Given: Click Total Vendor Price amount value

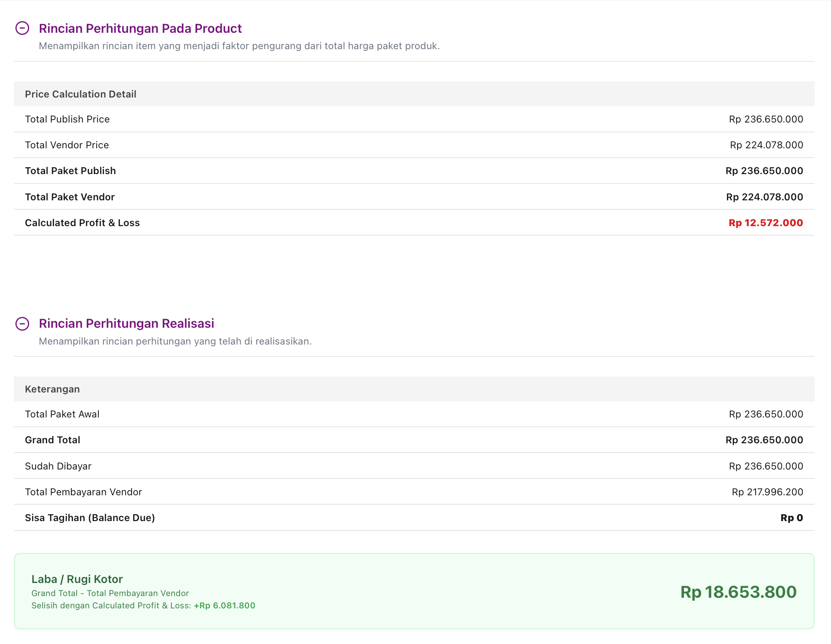Looking at the screenshot, I should [766, 145].
